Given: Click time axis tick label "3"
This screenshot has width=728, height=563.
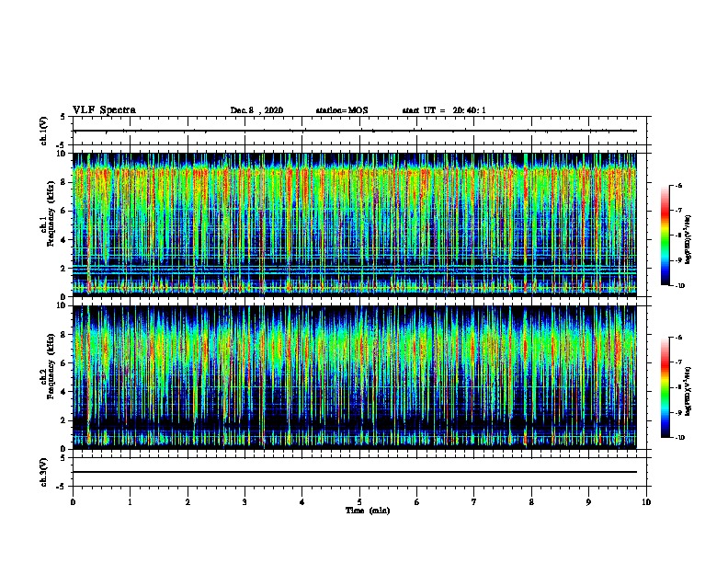Looking at the screenshot, I should pyautogui.click(x=245, y=502).
